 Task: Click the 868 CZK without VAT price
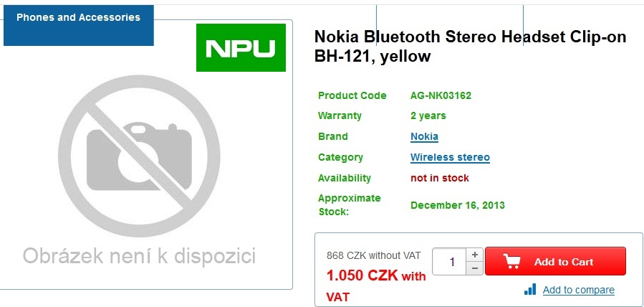click(374, 255)
